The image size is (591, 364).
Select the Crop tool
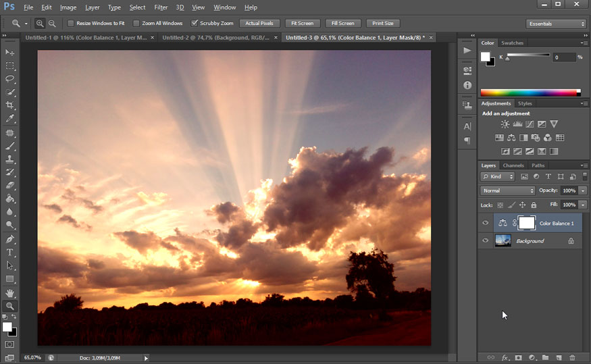click(9, 105)
